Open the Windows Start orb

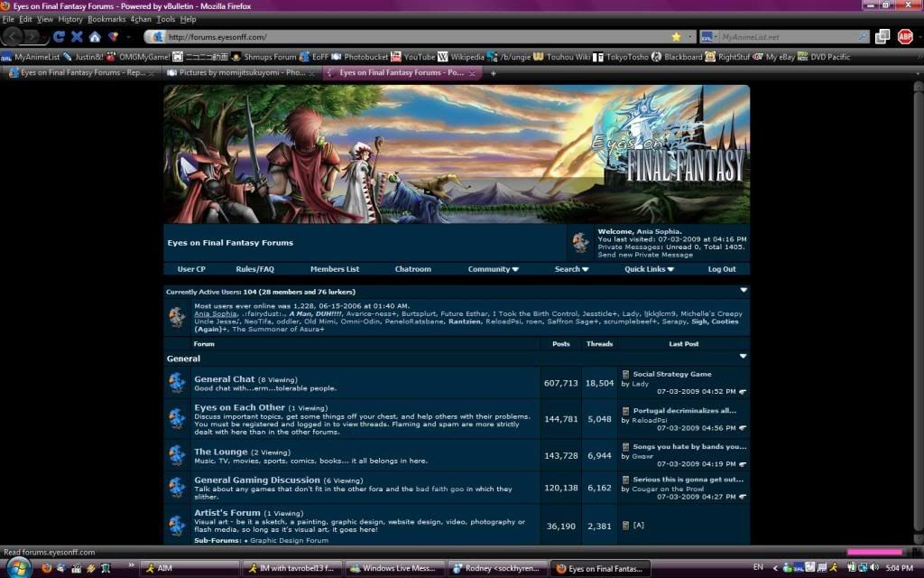[19, 567]
